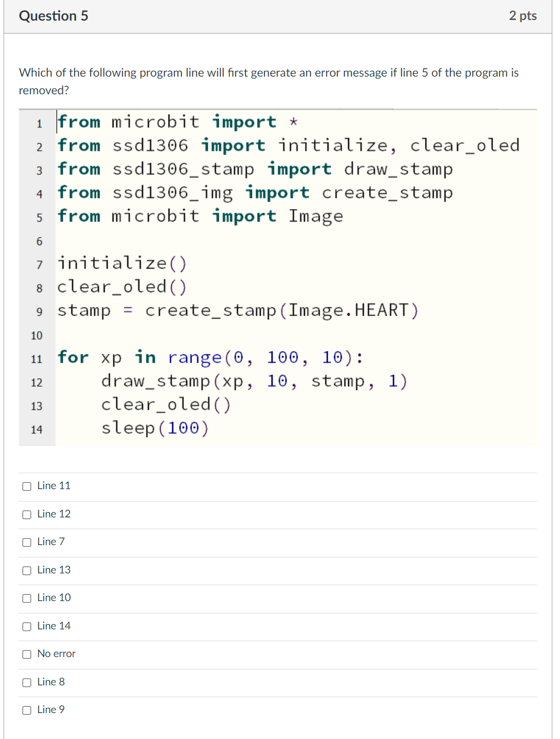The width and height of the screenshot is (560, 739).
Task: Click code line 'from microbit import *'
Action: tap(177, 122)
